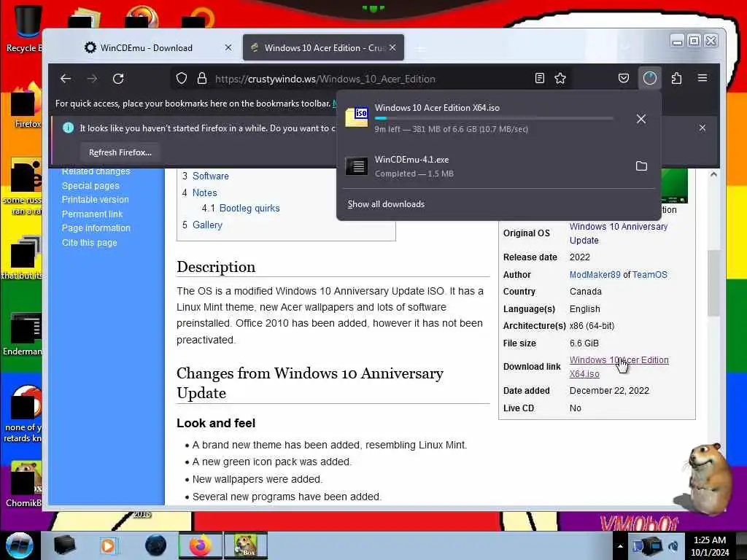Image resolution: width=747 pixels, height=560 pixels.
Task: Open Related changes sidebar link
Action: (x=96, y=171)
